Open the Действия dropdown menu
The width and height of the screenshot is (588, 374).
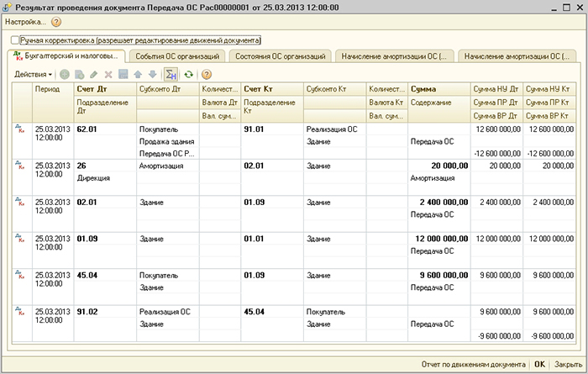pos(33,75)
